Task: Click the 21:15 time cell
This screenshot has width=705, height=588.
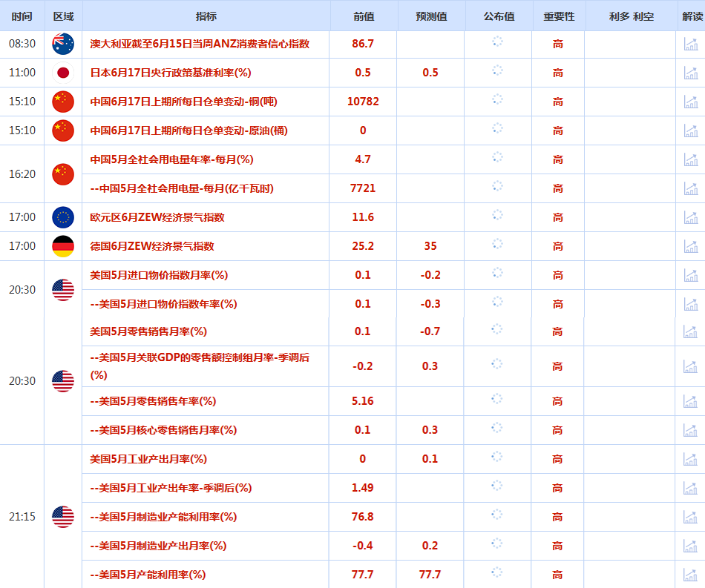Action: [x=22, y=517]
